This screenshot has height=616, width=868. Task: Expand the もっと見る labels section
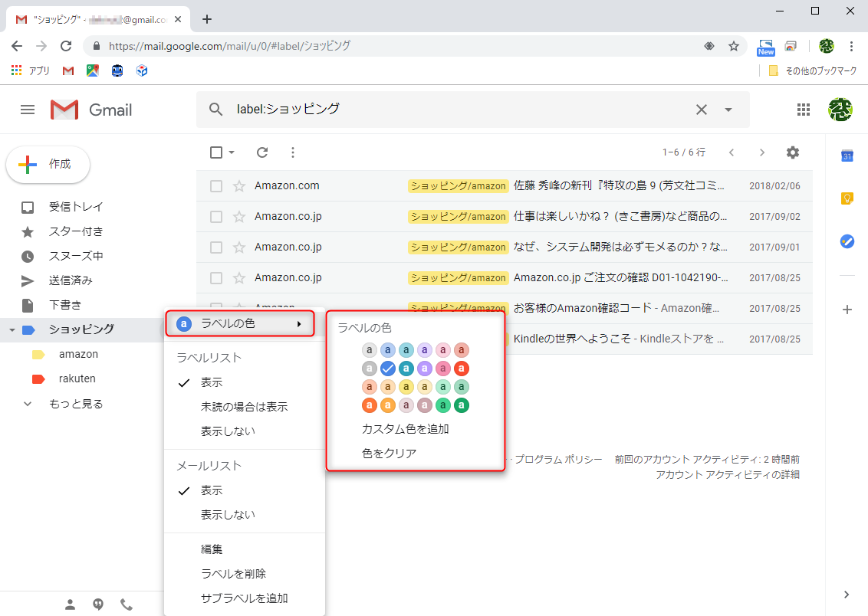77,403
